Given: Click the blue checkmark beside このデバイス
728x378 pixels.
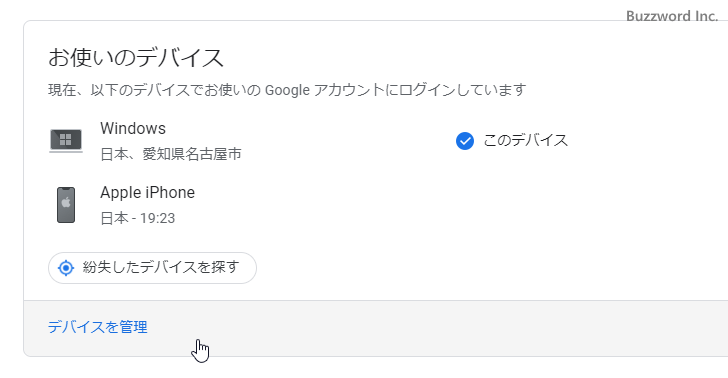Looking at the screenshot, I should 465,141.
